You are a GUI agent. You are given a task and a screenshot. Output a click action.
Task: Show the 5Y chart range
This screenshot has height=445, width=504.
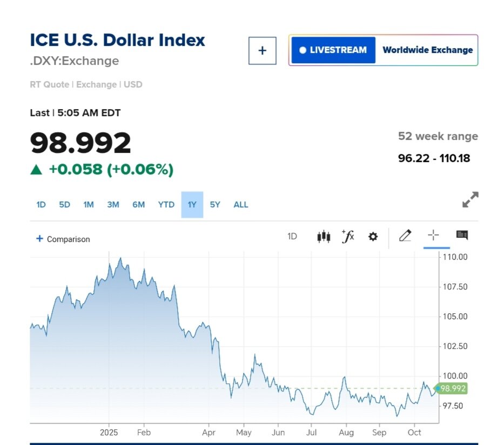coord(215,205)
